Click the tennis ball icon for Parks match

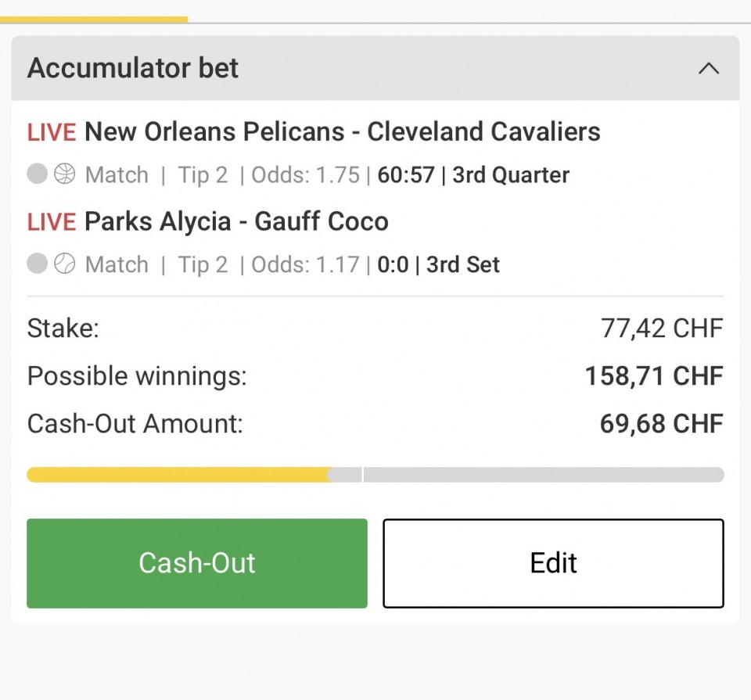(x=65, y=264)
